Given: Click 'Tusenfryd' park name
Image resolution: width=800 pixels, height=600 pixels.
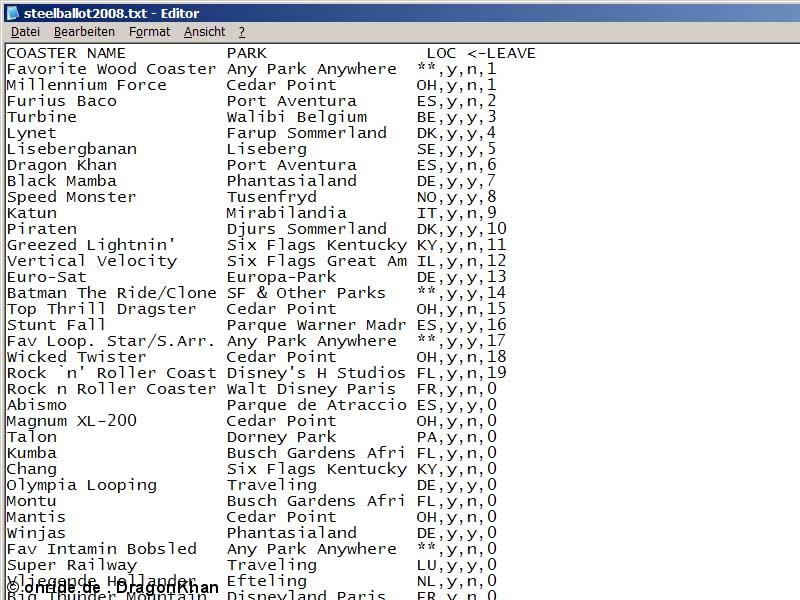Looking at the screenshot, I should [272, 197].
